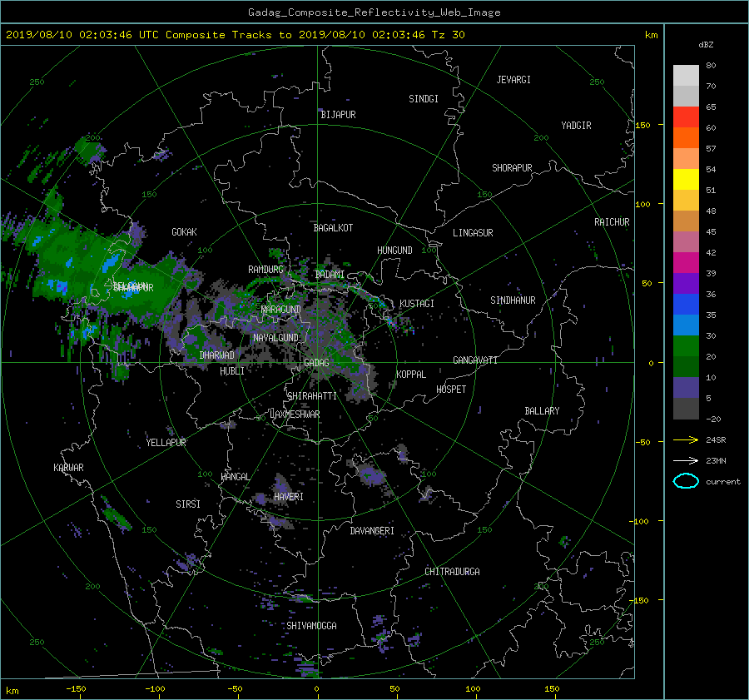Pick the green 20 dBZ swatch
749x700 pixels.
(686, 346)
